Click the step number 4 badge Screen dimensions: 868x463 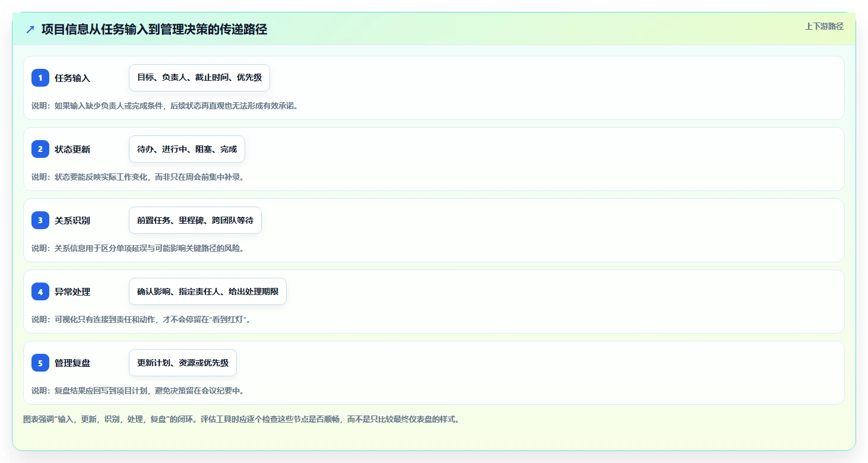[40, 291]
